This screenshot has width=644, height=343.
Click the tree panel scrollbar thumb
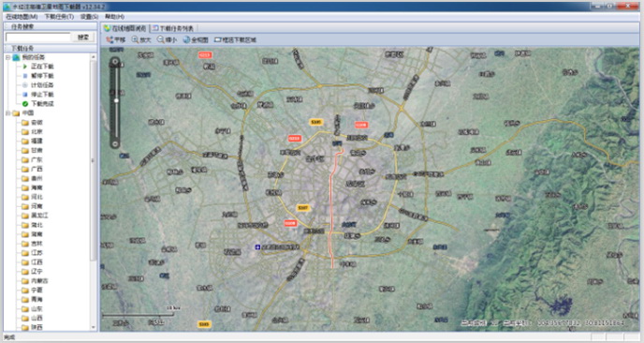pos(94,160)
